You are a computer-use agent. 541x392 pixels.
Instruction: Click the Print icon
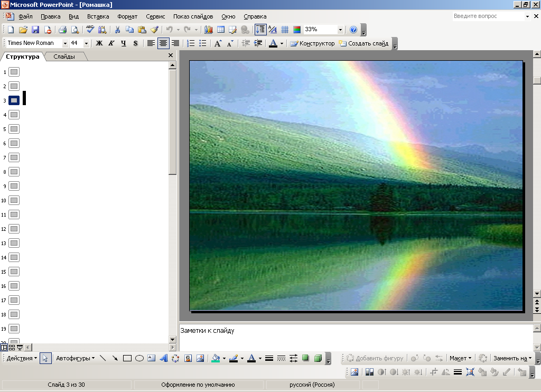(x=62, y=30)
